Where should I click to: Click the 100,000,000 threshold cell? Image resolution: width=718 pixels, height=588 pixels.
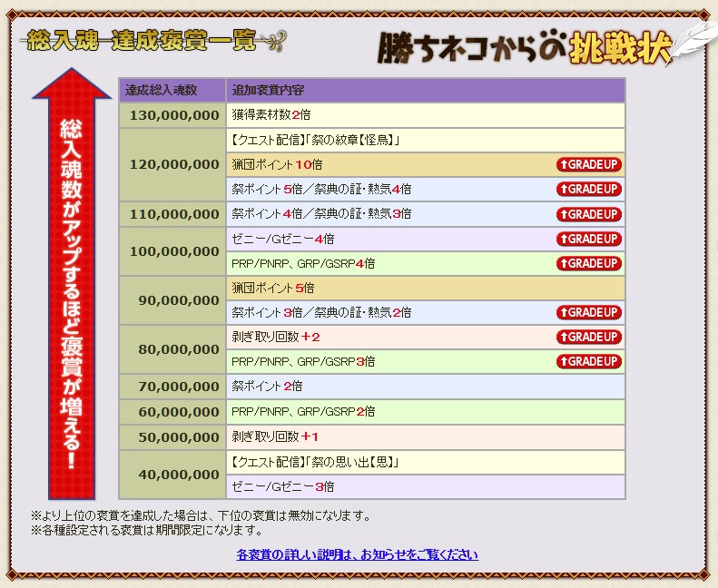(172, 251)
